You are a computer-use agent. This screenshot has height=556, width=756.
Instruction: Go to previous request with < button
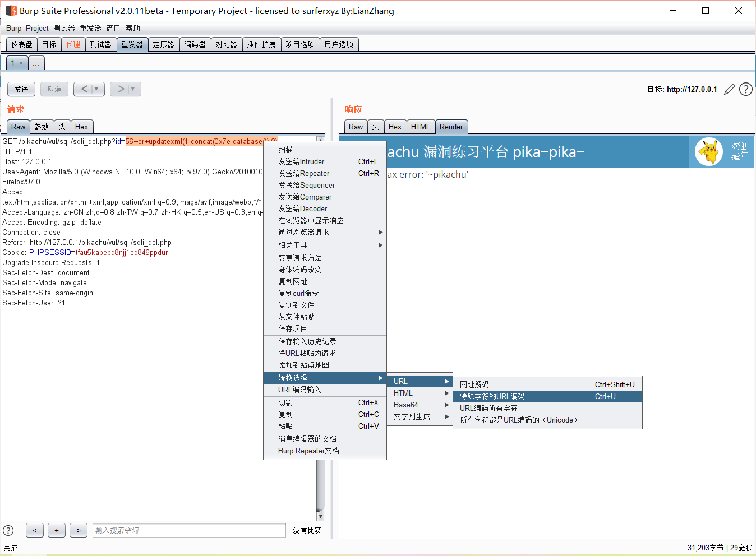coord(84,89)
